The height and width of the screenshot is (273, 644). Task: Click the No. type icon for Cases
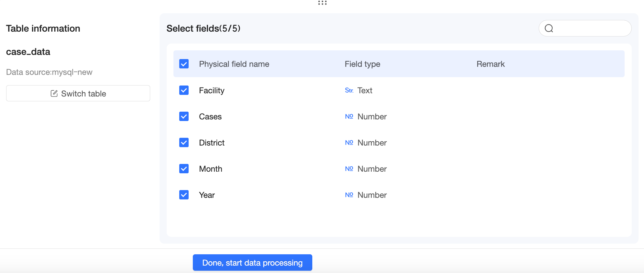[x=349, y=116]
